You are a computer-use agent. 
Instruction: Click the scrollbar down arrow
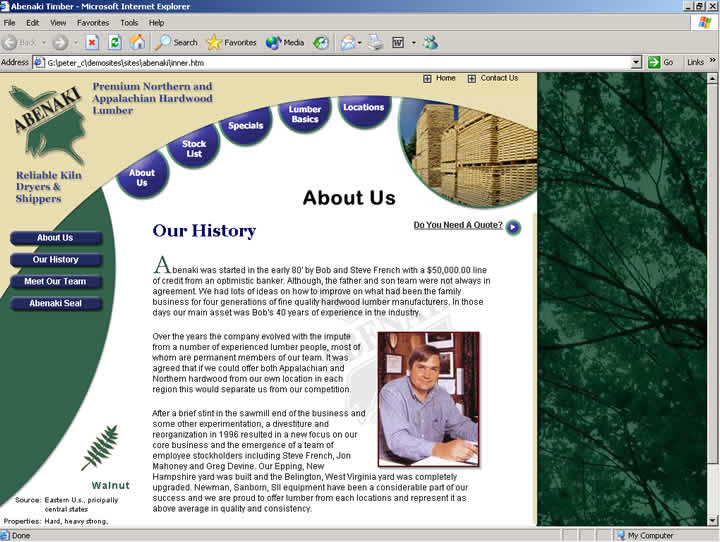pos(712,521)
